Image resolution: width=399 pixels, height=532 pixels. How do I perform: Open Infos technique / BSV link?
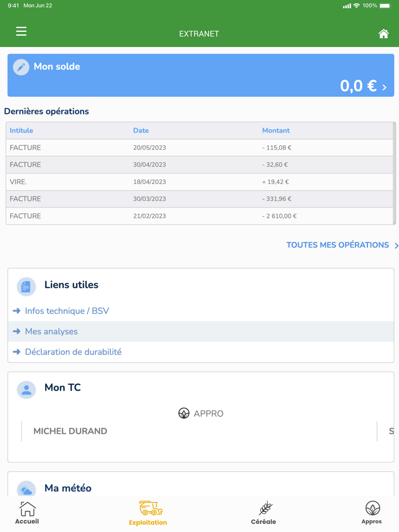(x=67, y=311)
